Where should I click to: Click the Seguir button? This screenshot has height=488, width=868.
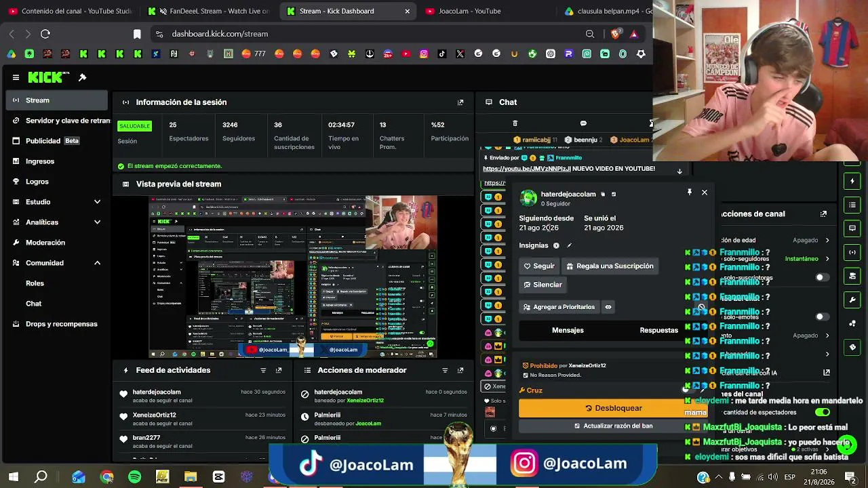click(539, 266)
